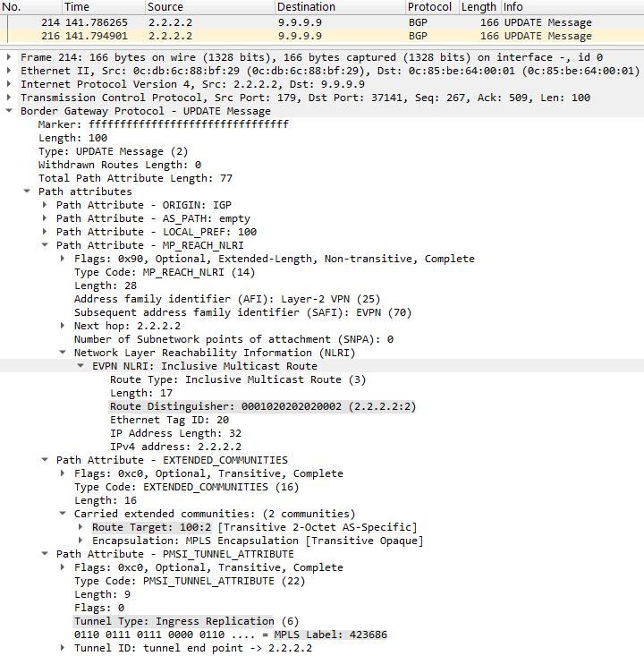Collapse Path Attribute MP_REACH_NLRI
Viewport: 644px width, 656px height.
(45, 245)
